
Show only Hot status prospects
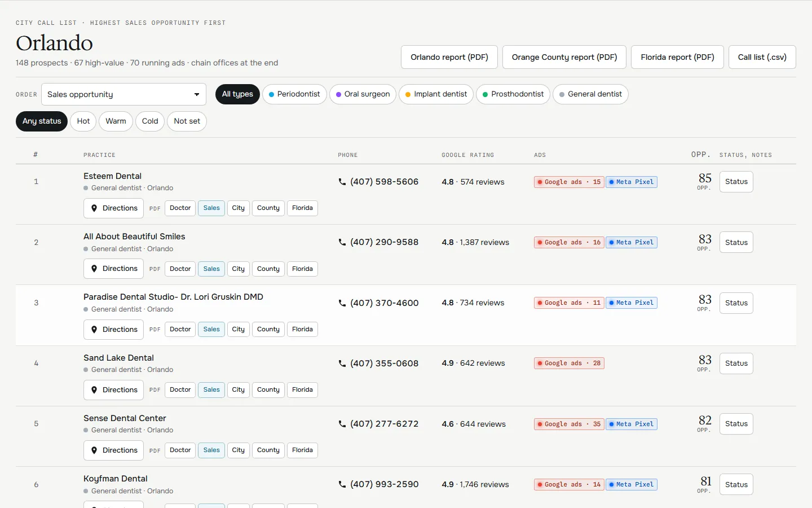coord(83,121)
